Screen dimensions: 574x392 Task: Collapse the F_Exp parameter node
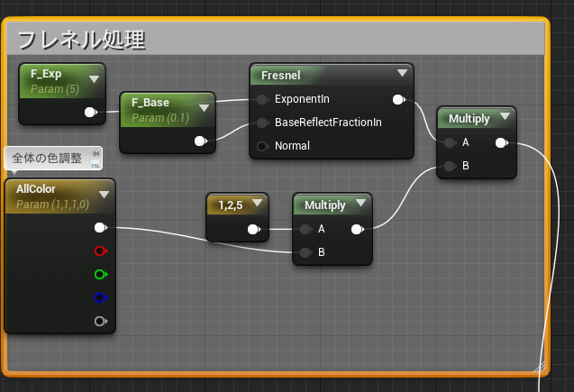tap(94, 79)
